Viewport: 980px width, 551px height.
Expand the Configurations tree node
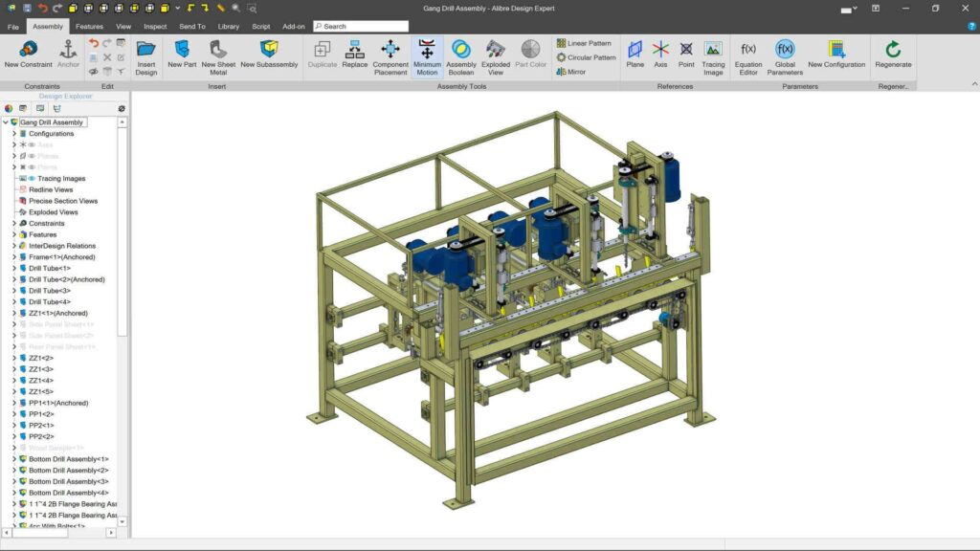[x=14, y=134]
